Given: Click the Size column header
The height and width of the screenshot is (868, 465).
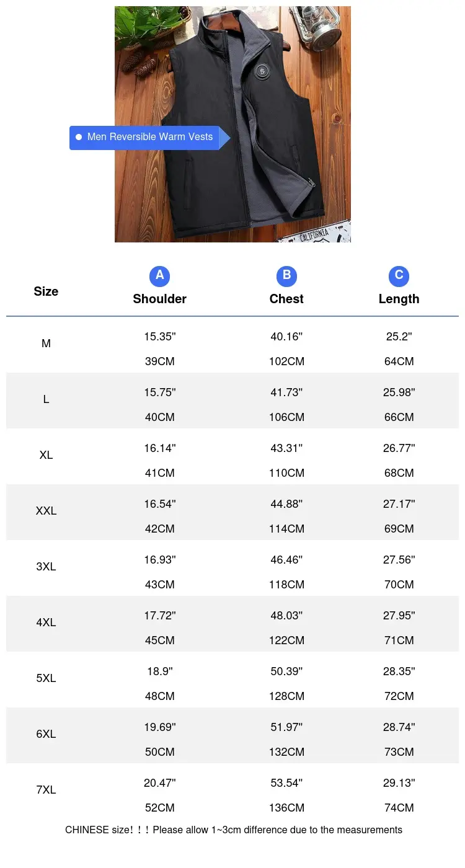Looking at the screenshot, I should tap(46, 291).
